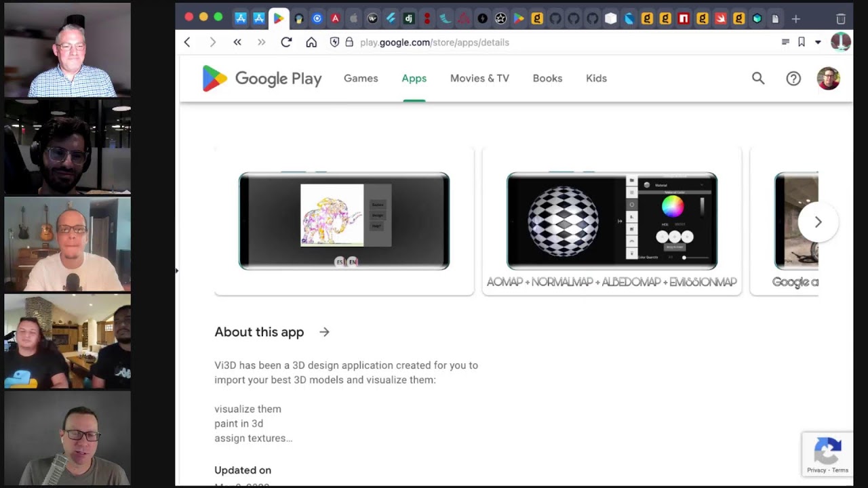Open the Google Play search
Viewport: 868px width, 488px height.
(758, 79)
